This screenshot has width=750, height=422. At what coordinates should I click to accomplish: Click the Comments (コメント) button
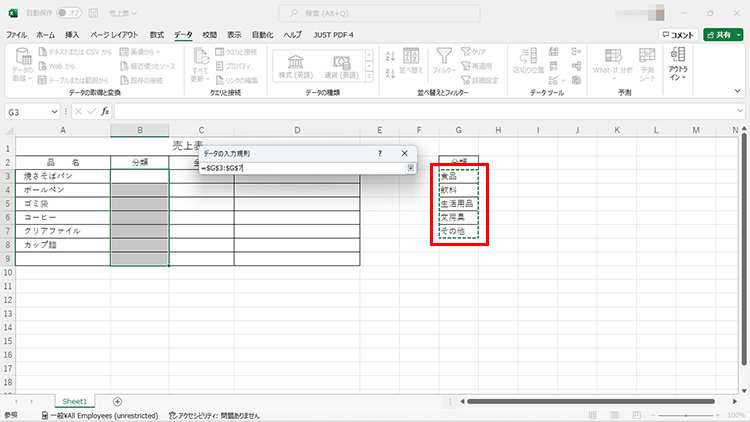point(677,34)
